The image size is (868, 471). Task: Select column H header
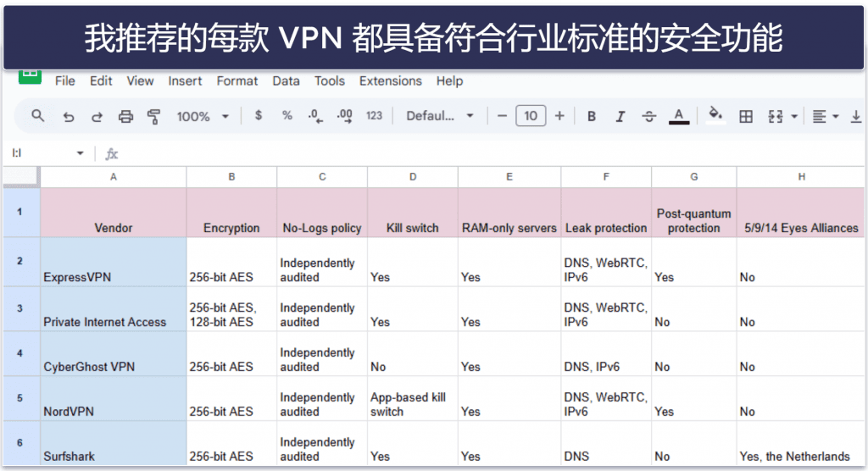point(801,177)
